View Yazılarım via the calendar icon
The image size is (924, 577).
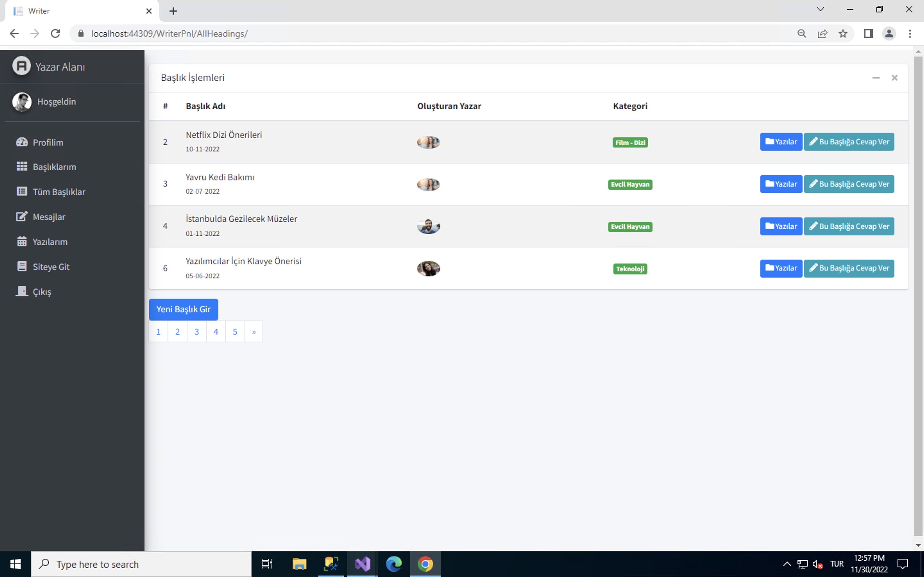22,241
